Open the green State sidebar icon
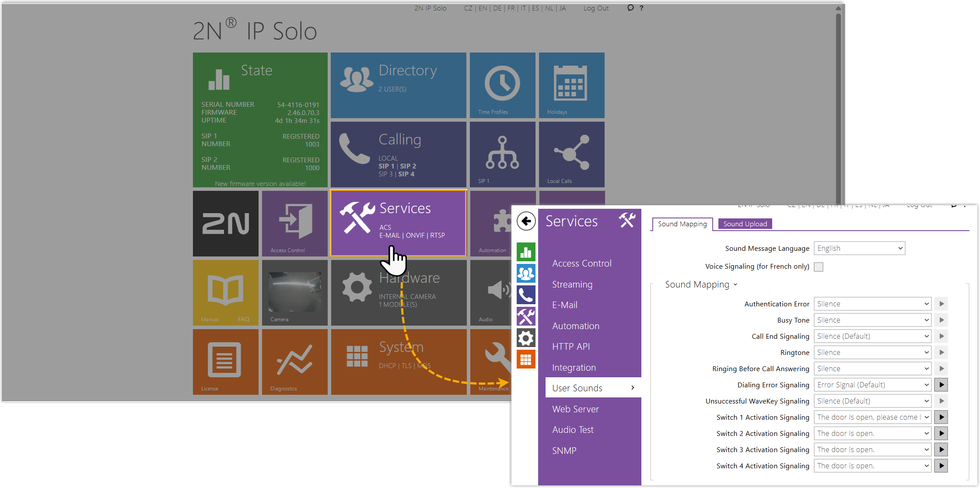Viewport: 980px width, 488px height. pos(526,252)
